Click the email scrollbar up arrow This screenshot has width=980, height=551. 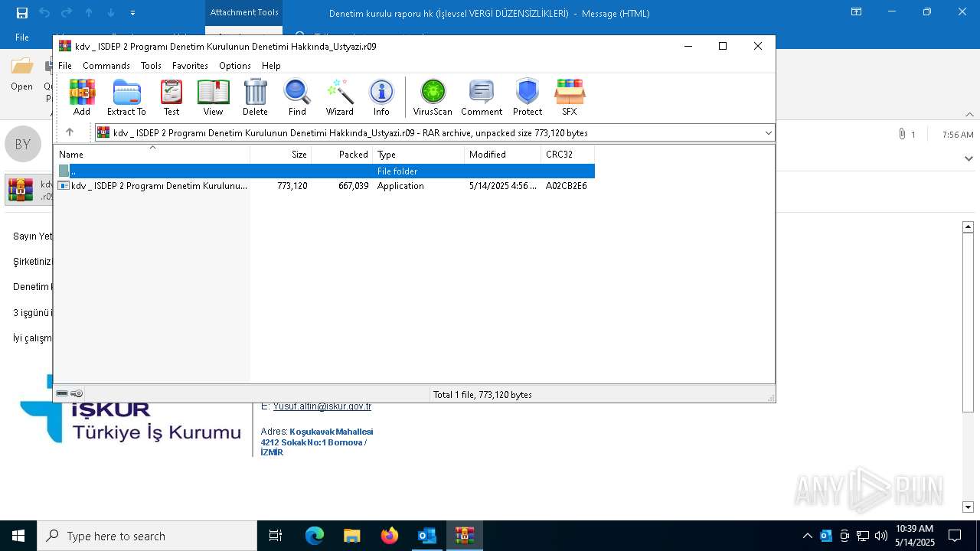coord(968,227)
